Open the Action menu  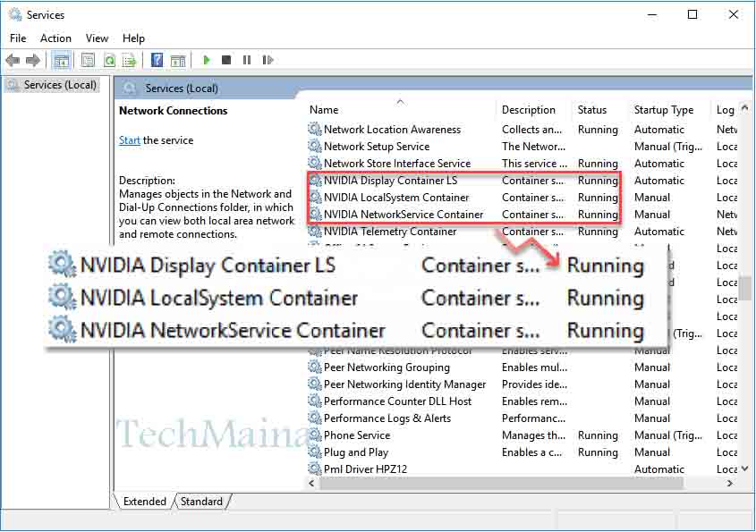(x=55, y=38)
